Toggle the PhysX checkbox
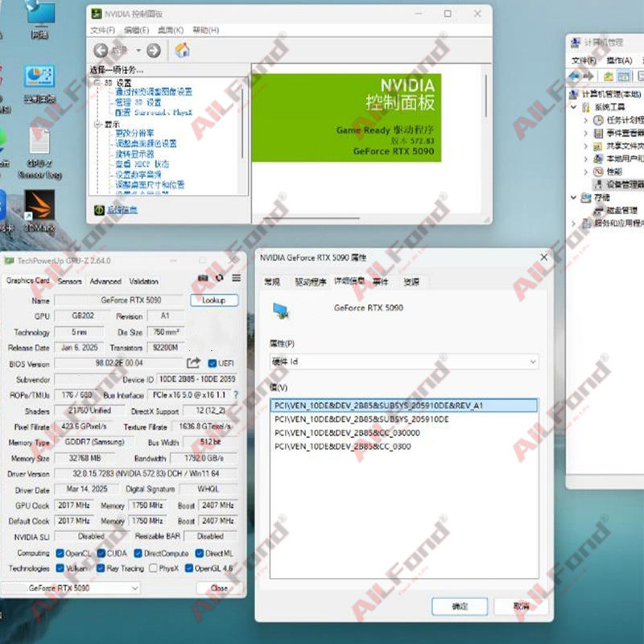The width and height of the screenshot is (644, 644). pos(153,568)
